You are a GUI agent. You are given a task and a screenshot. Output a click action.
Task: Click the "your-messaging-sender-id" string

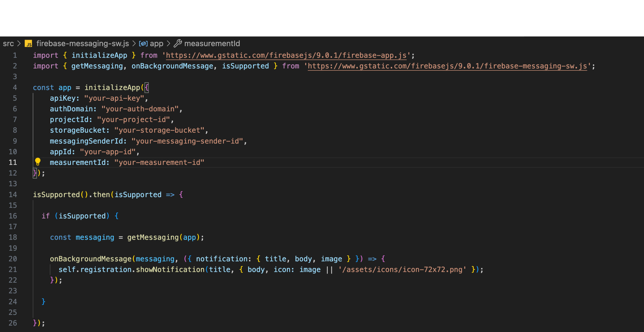187,141
